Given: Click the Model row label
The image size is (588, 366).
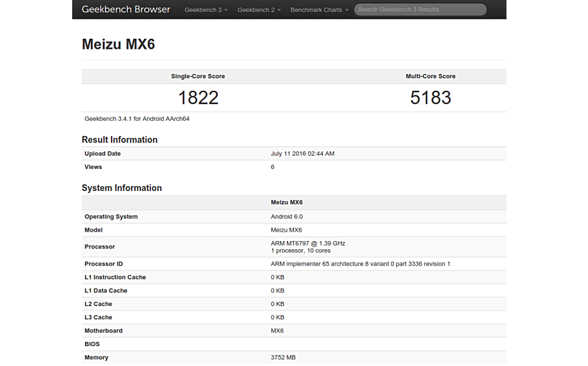Looking at the screenshot, I should pyautogui.click(x=94, y=230).
